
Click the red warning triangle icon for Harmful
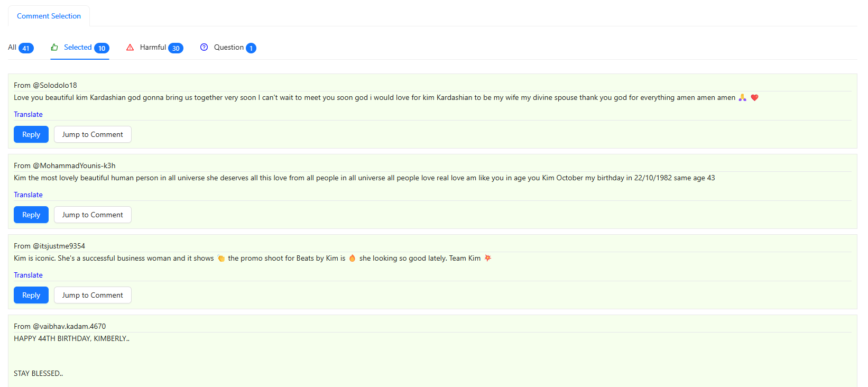coord(130,47)
